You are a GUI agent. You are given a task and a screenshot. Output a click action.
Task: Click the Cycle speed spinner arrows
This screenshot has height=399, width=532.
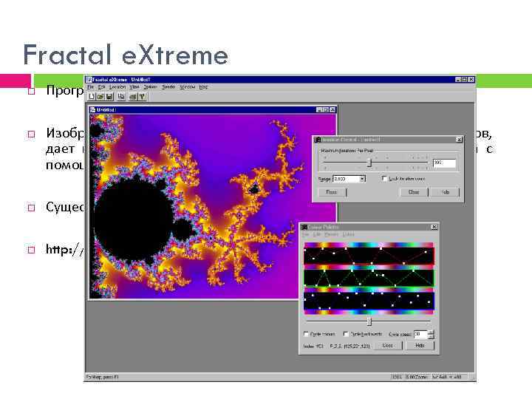[431, 334]
